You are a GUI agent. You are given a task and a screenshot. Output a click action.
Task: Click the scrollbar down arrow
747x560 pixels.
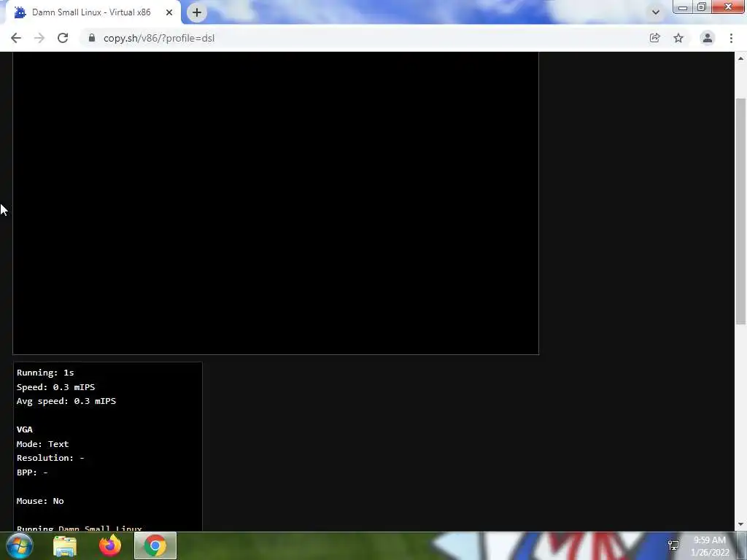pos(740,525)
